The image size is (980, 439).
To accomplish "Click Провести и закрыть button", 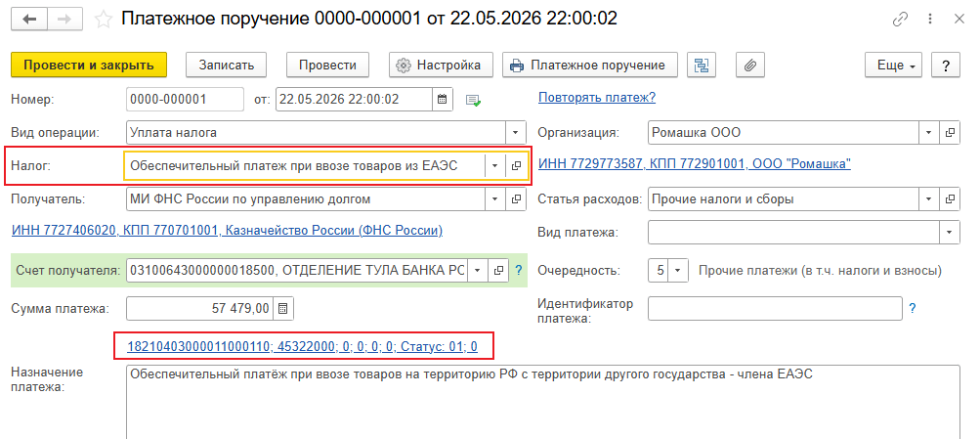I will coord(89,66).
